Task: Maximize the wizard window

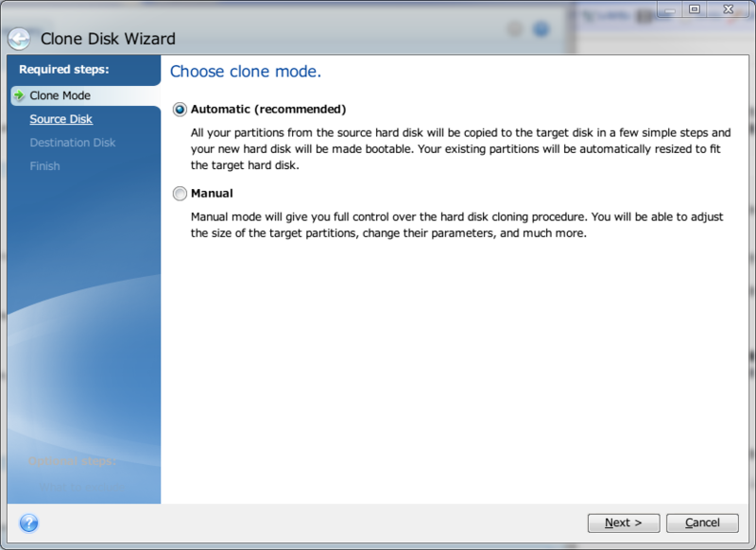Action: (695, 9)
